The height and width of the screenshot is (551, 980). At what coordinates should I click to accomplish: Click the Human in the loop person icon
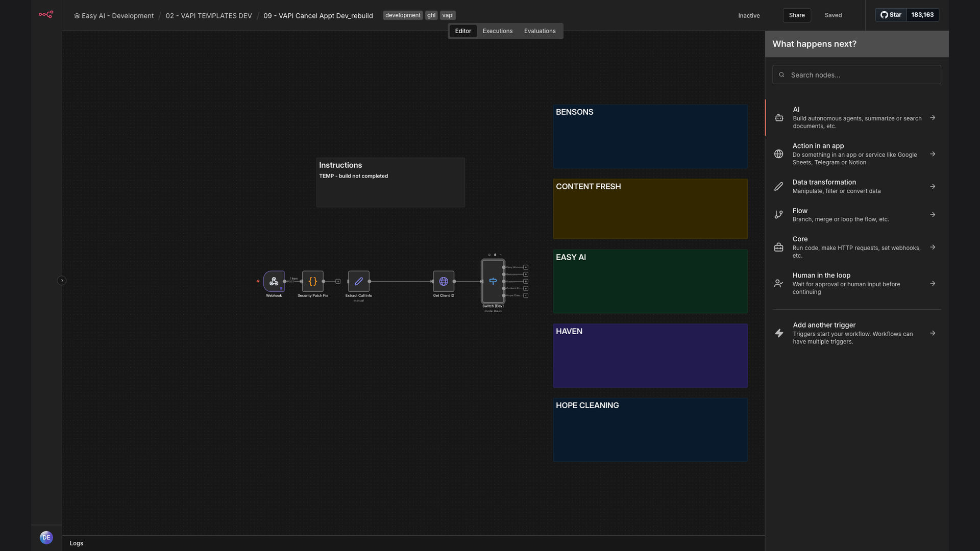778,284
